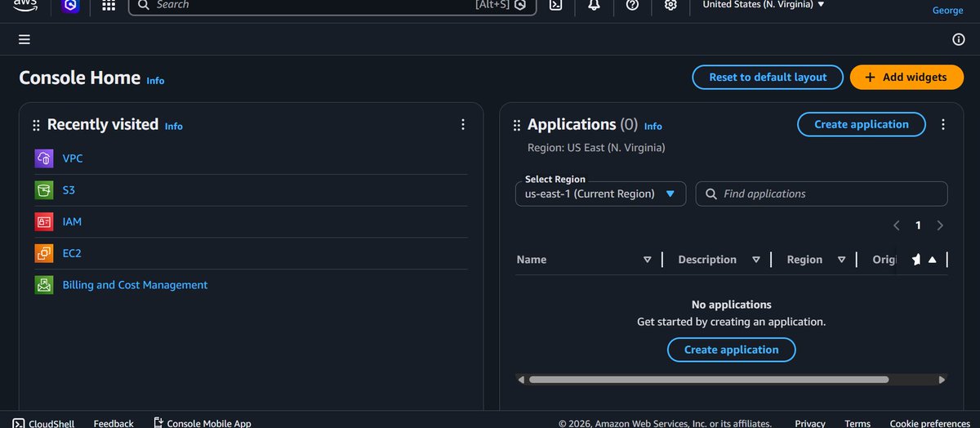
Task: Open Applications widget kebab menu
Action: (x=943, y=125)
